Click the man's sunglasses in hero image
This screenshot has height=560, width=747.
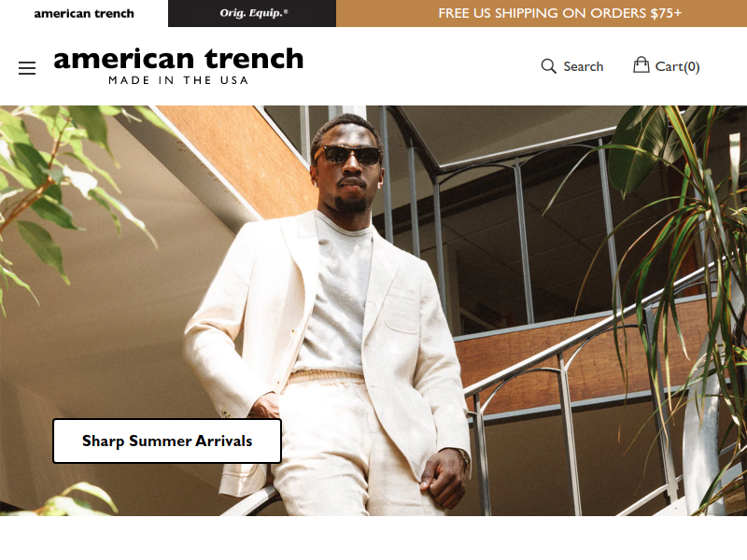pyautogui.click(x=347, y=155)
